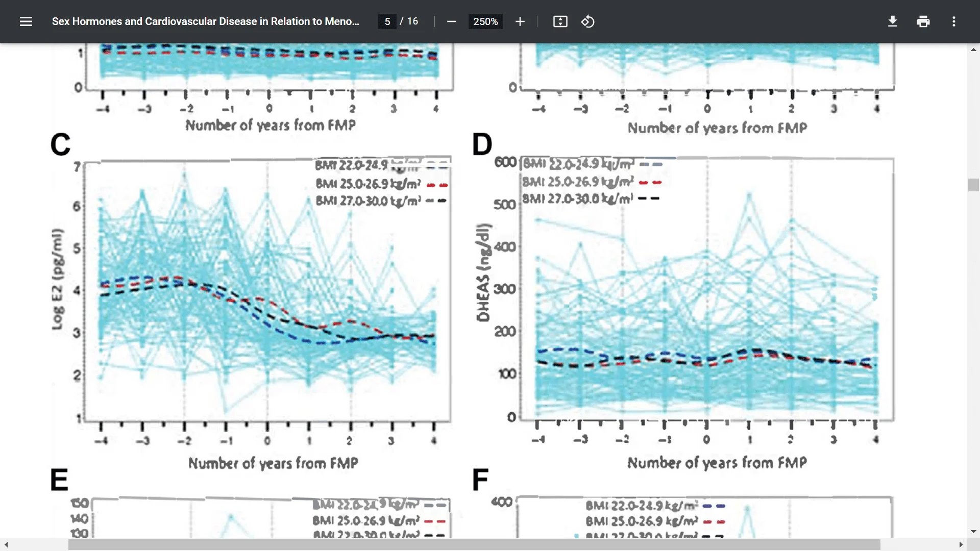The height and width of the screenshot is (551, 980).
Task: Click the scroll right arrow
Action: pyautogui.click(x=961, y=545)
